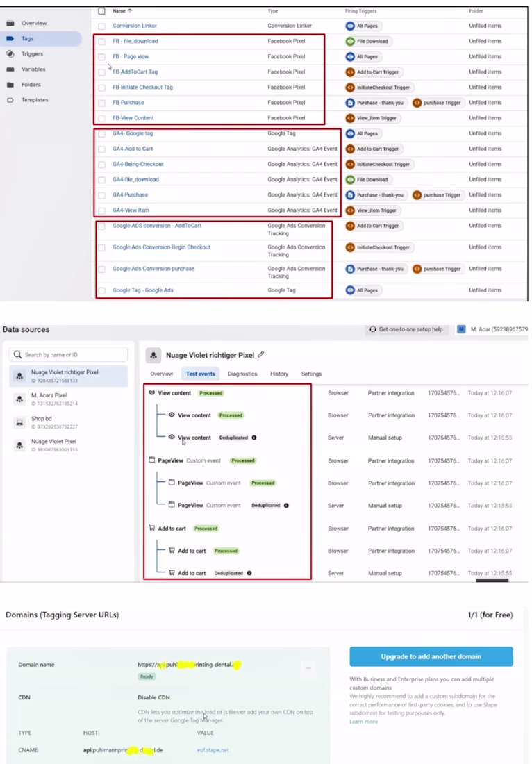Open three-dot options menu for the domain

point(308,668)
